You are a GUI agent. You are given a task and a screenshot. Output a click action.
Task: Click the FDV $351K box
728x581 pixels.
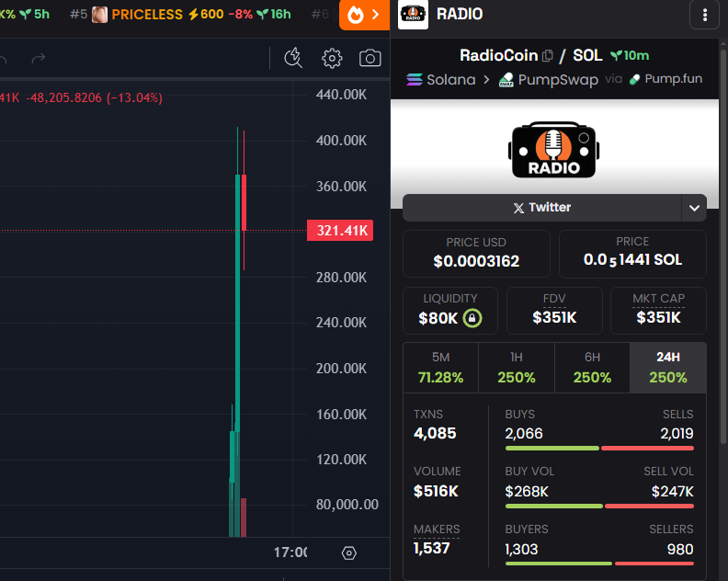click(554, 310)
